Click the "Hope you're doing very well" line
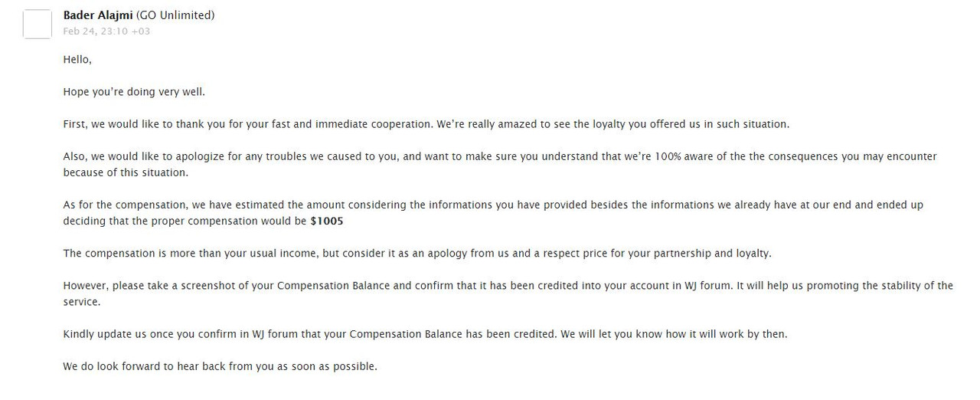Viewport: 980px width, 400px height. click(134, 92)
